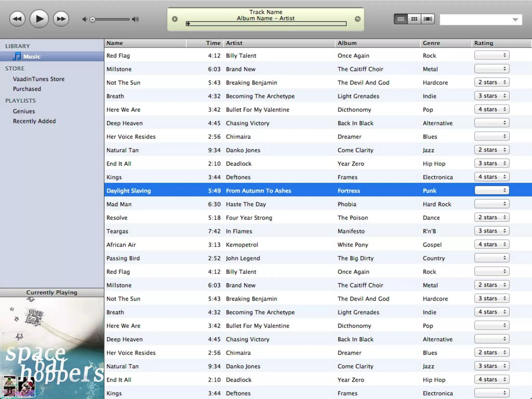Switch to cover flow view mode
The width and height of the screenshot is (532, 399).
428,19
